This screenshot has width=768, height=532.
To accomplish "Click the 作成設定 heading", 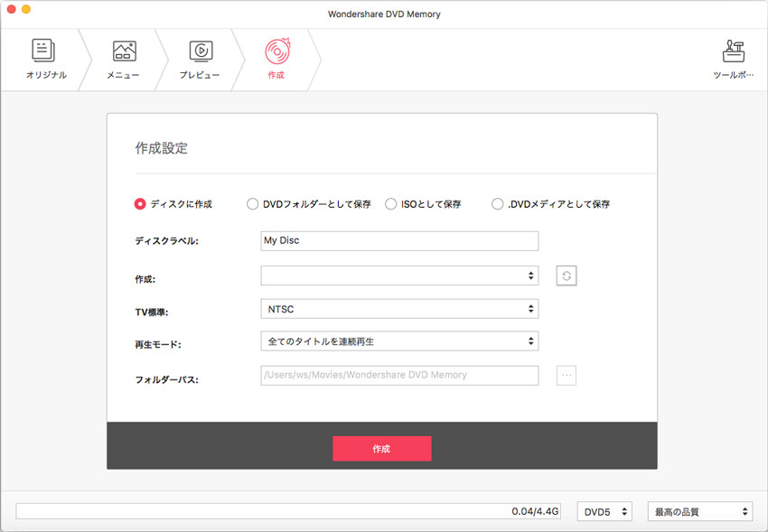I will click(162, 148).
